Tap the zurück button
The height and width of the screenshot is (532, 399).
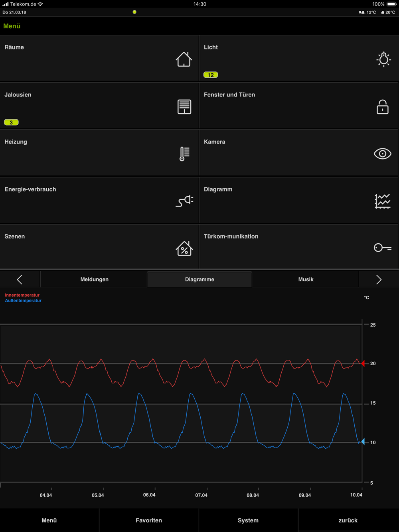click(348, 520)
